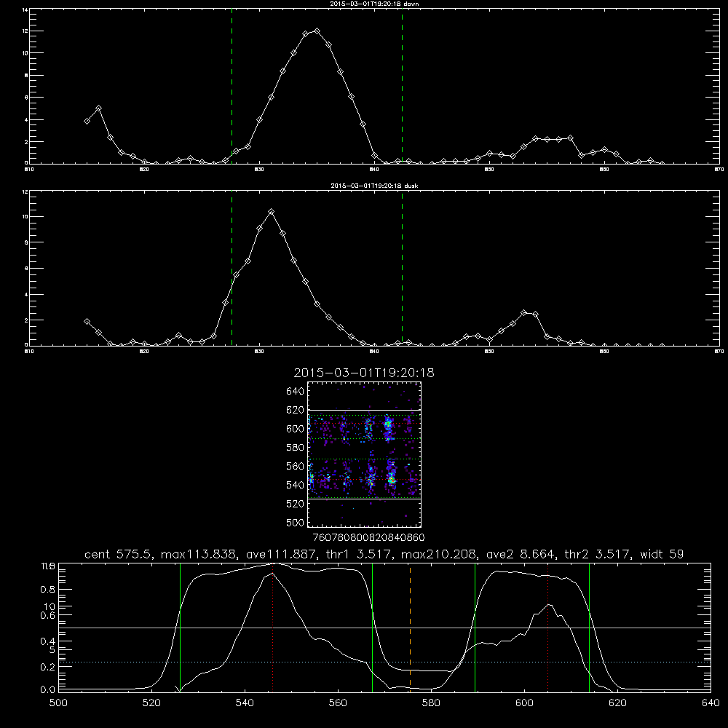Click 'ave2 8.664' in the bottom plot header
The width and height of the screenshot is (728, 728).
tap(522, 554)
